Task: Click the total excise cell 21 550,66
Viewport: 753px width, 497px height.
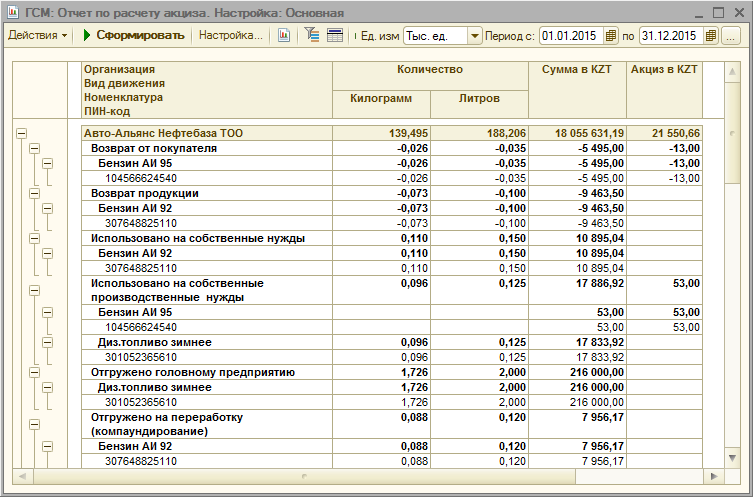Action: tap(665, 133)
